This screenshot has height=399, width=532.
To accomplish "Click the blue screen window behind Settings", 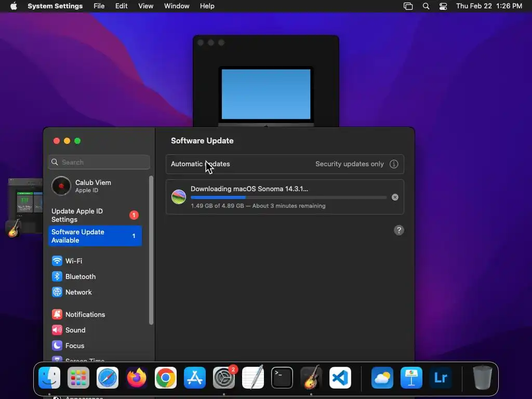I will (x=265, y=82).
